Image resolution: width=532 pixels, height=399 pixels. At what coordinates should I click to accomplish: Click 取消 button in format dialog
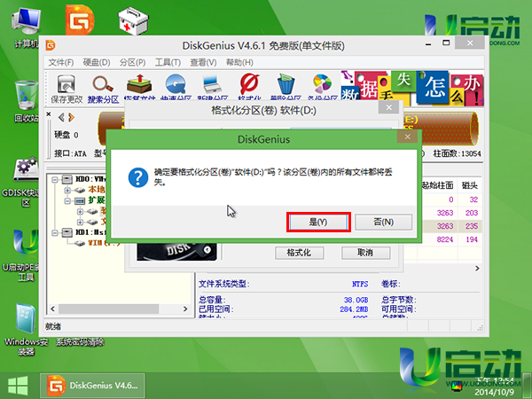click(365, 253)
